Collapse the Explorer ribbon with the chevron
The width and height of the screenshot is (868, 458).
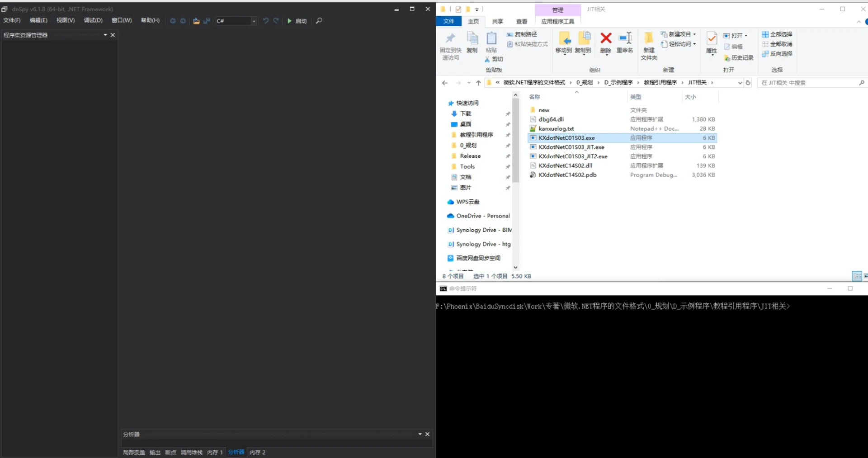(x=859, y=22)
